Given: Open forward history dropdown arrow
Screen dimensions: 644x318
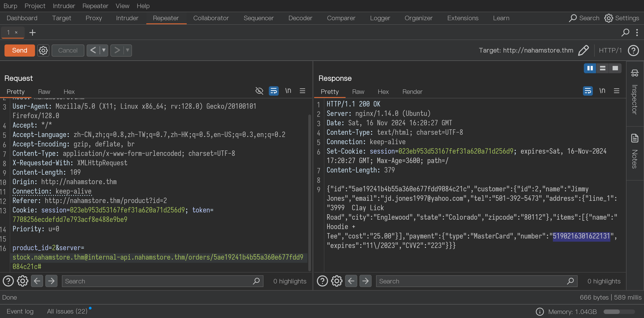Looking at the screenshot, I should tap(127, 50).
